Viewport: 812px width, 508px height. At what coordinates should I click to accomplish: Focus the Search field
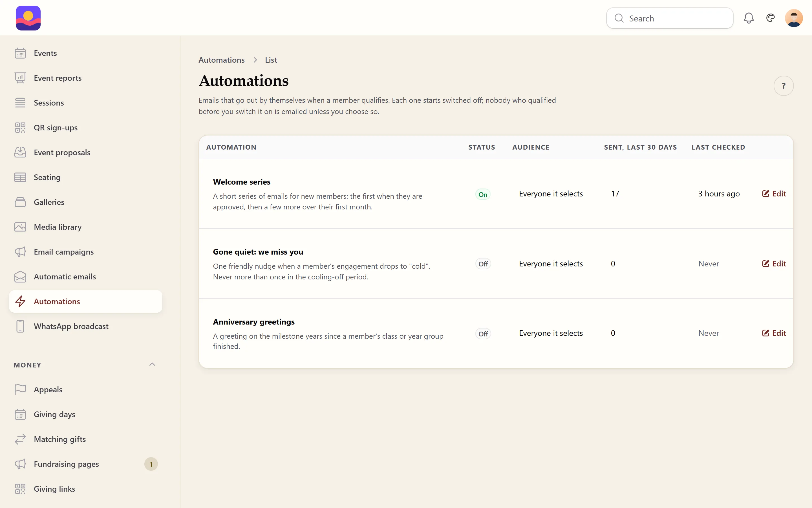click(x=669, y=18)
